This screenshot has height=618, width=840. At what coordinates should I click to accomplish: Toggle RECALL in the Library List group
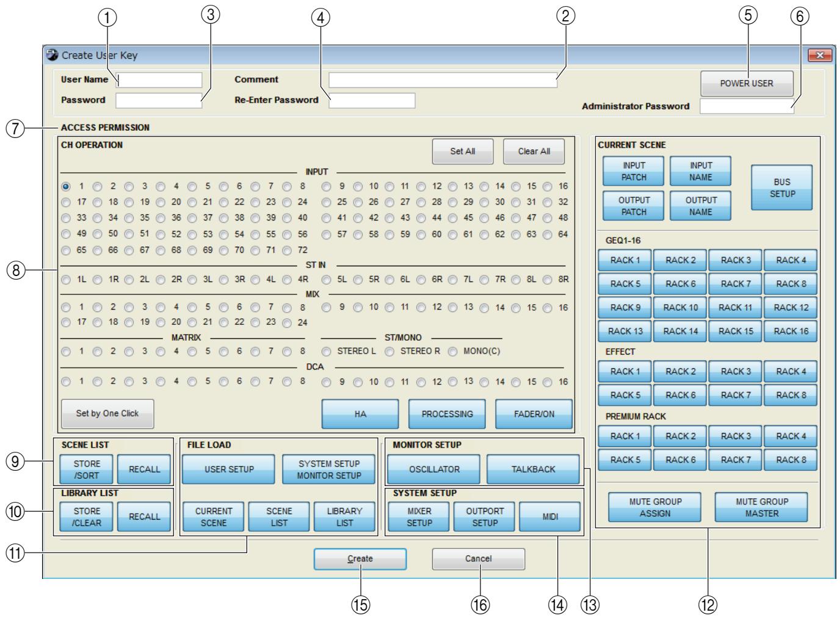pos(144,517)
